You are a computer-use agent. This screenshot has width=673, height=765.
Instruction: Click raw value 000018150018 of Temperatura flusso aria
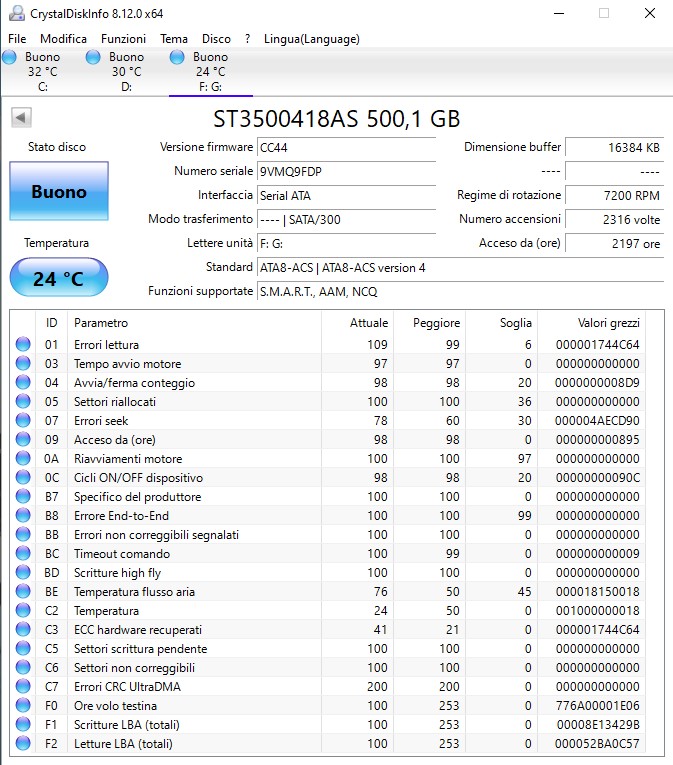[x=597, y=592]
